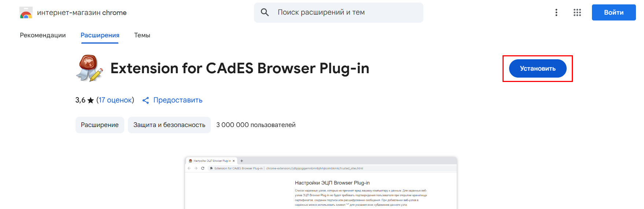Click the Предоставить share link

tap(178, 100)
